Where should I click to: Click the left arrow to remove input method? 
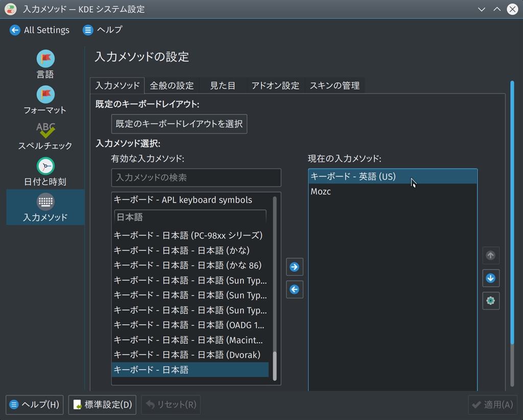[x=295, y=289]
